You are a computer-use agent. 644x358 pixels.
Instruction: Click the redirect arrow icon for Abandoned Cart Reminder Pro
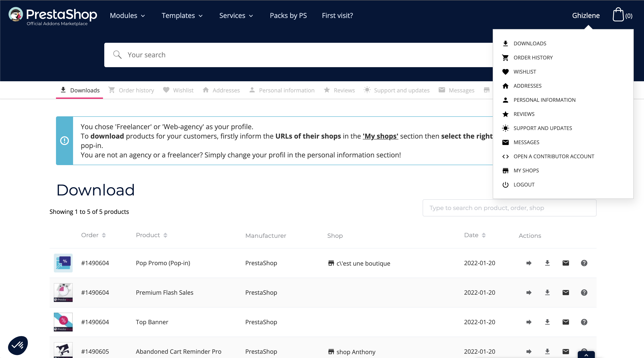coord(529,352)
